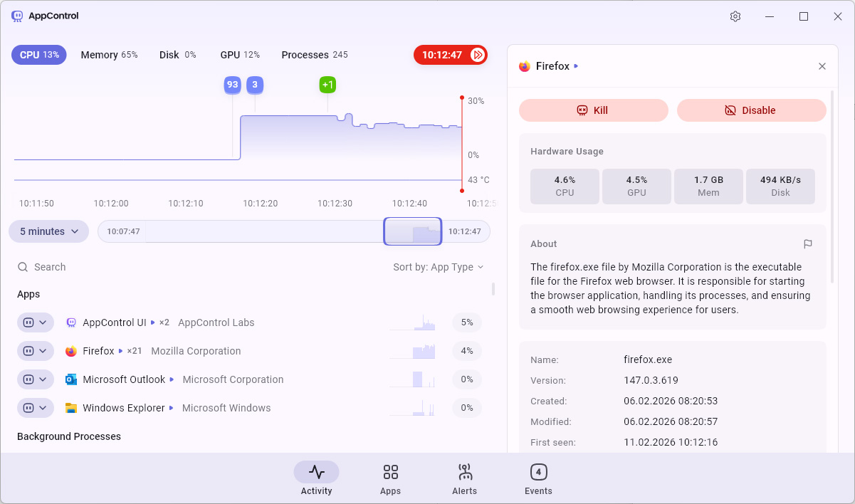855x504 pixels.
Task: Close the Firefox details panel
Action: [822, 66]
